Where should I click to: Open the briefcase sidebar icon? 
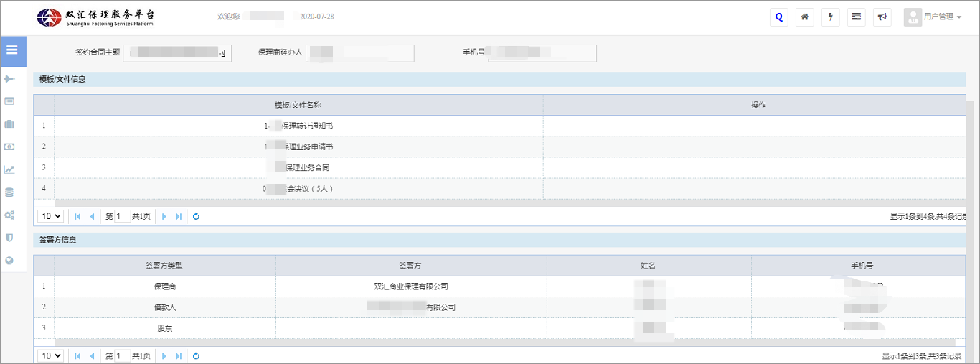pyautogui.click(x=9, y=124)
